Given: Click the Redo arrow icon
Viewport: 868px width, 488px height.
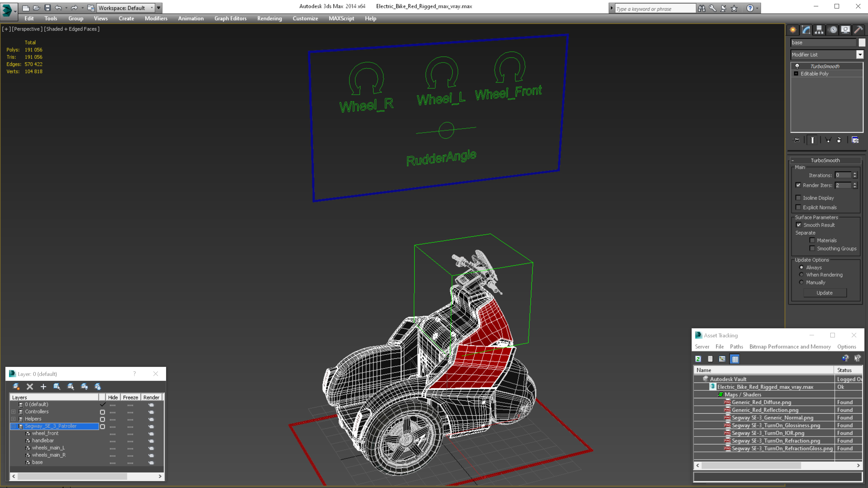Looking at the screenshot, I should [74, 8].
